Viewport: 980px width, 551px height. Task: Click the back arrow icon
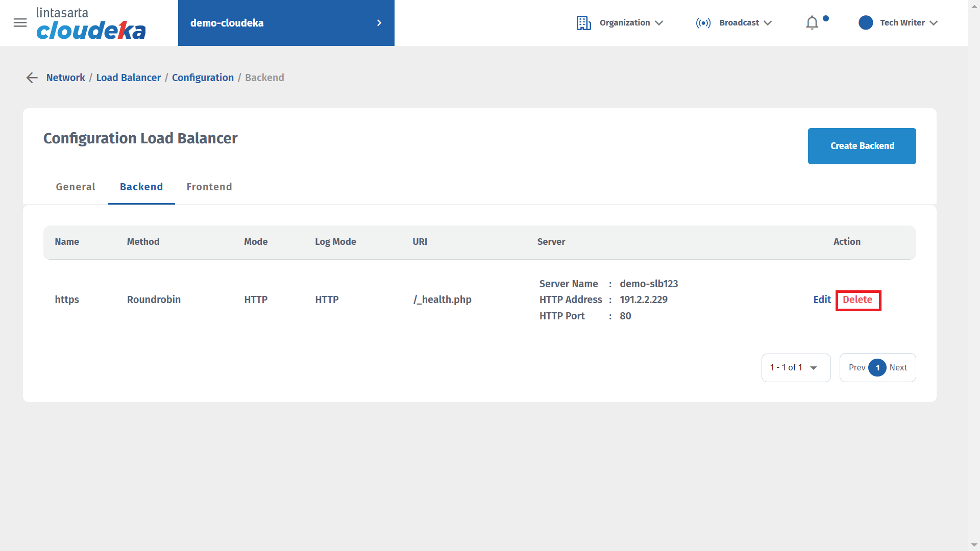pos(32,78)
